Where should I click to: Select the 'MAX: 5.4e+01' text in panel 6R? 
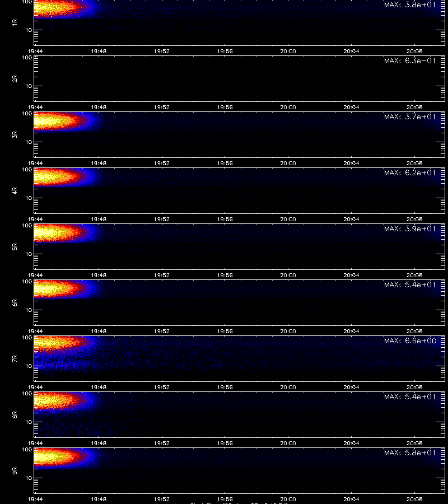pos(410,284)
